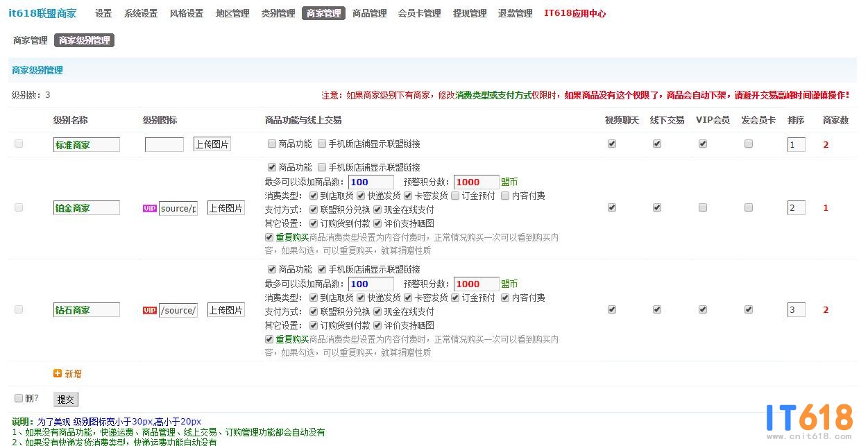Enable VIP会员 checkbox for 铂金商家 row
Viewport: 868px width, 446px height.
tap(703, 207)
